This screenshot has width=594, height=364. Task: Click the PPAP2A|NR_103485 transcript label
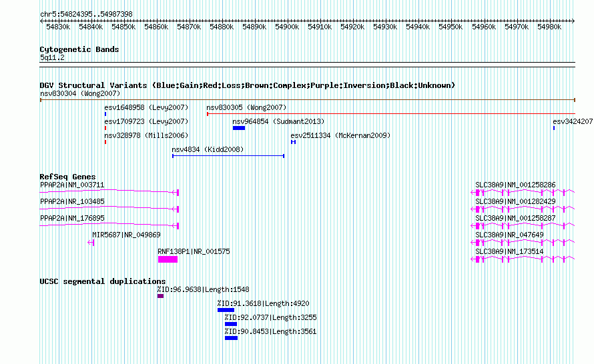tap(72, 202)
